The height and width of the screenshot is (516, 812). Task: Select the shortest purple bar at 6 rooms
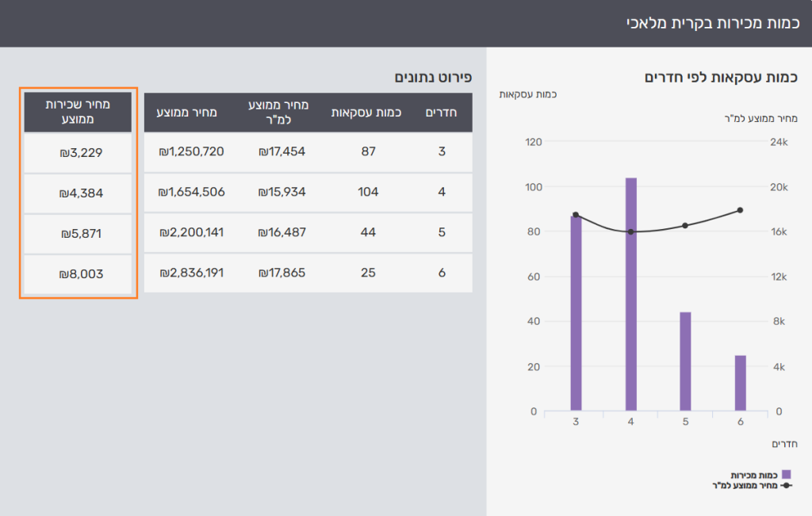coord(740,383)
